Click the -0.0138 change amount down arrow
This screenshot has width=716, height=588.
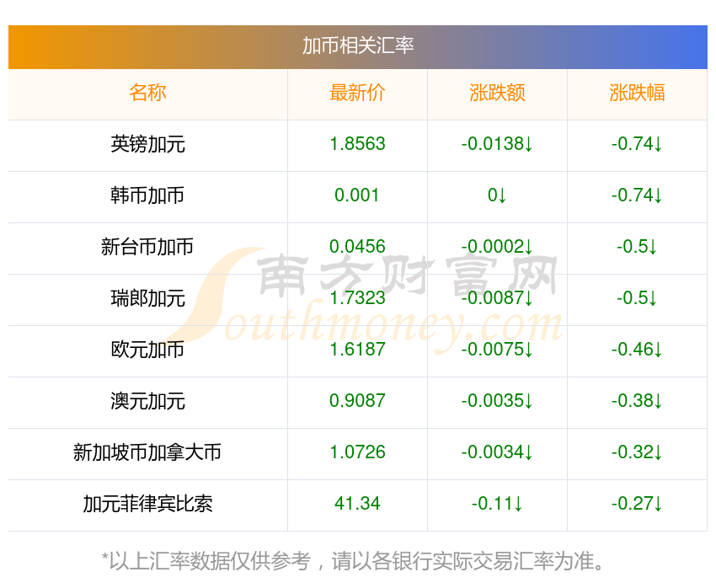point(528,144)
